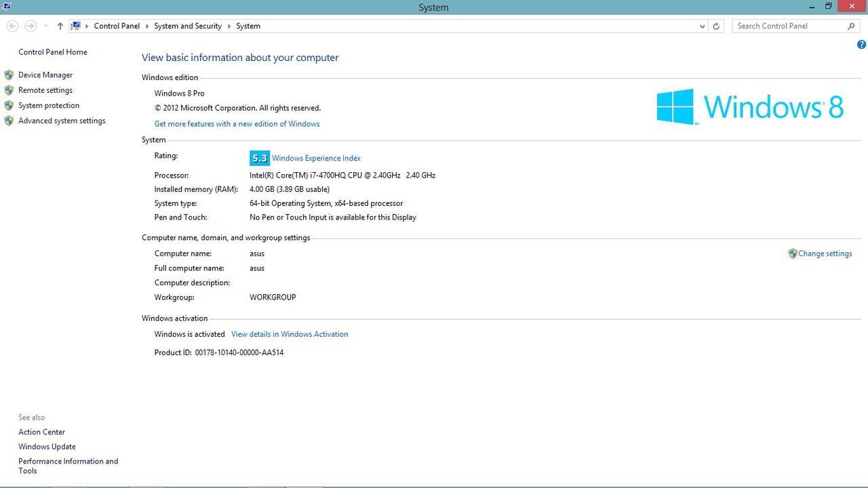Click shield icon beside System protection

pos(9,106)
